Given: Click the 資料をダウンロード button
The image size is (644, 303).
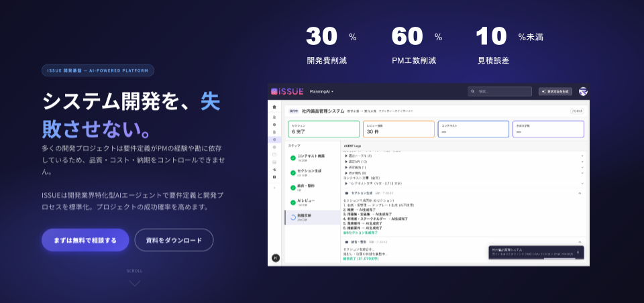Looking at the screenshot, I should pyautogui.click(x=174, y=240).
